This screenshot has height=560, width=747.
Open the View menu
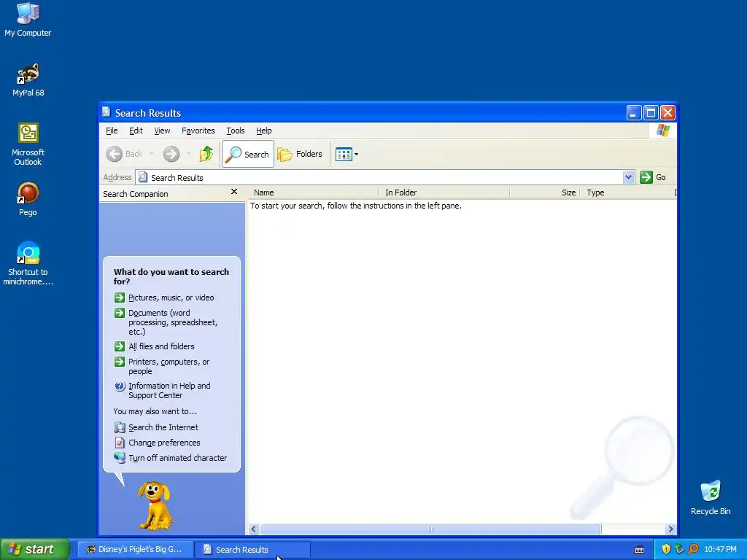point(162,131)
